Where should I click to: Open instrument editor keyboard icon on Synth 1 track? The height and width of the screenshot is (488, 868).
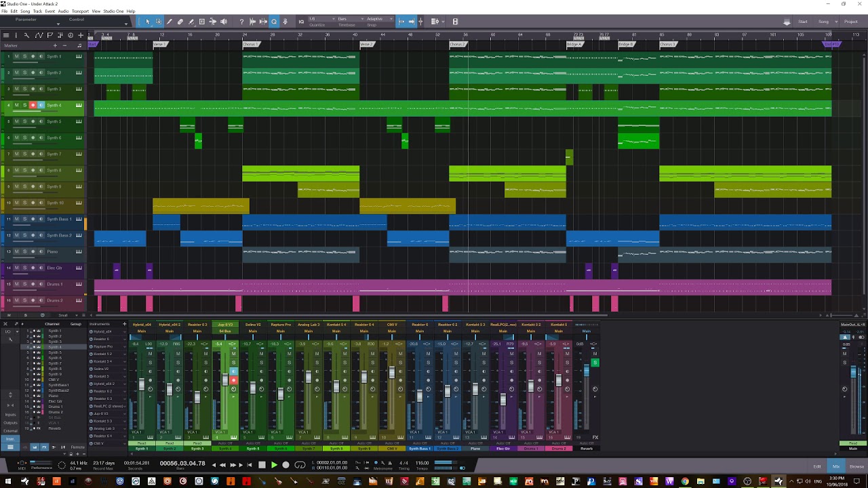pos(79,56)
